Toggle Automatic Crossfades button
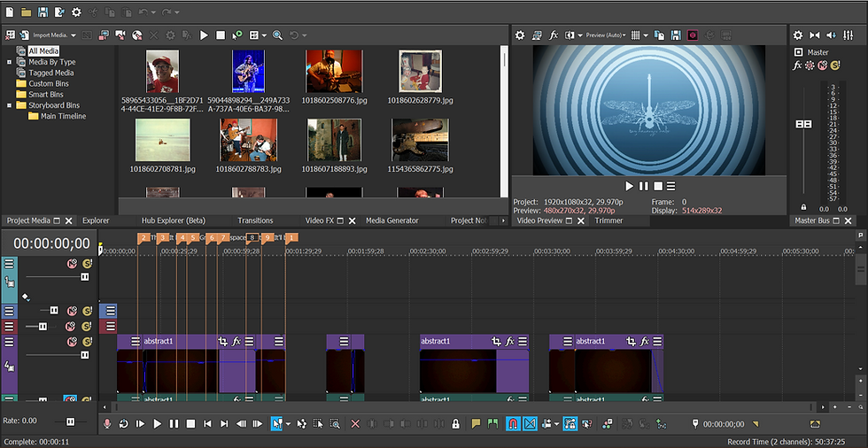The width and height of the screenshot is (868, 448). (530, 424)
